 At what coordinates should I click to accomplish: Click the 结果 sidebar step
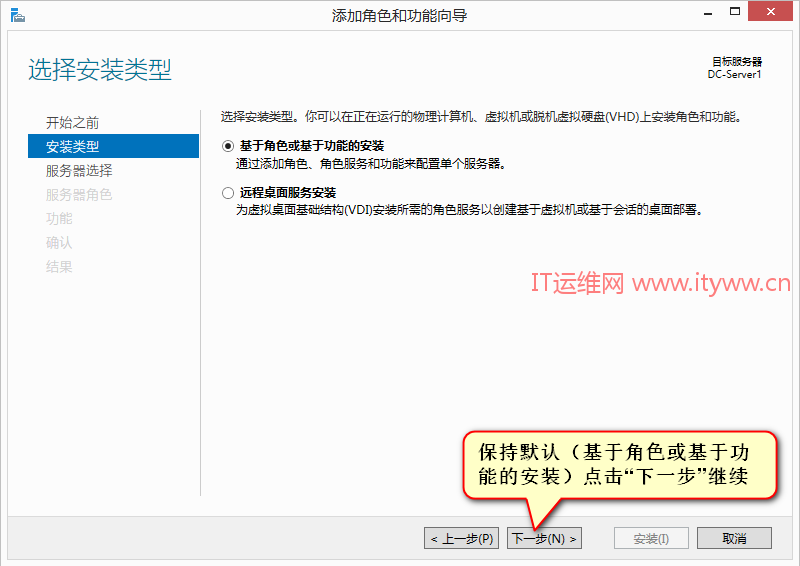click(59, 266)
